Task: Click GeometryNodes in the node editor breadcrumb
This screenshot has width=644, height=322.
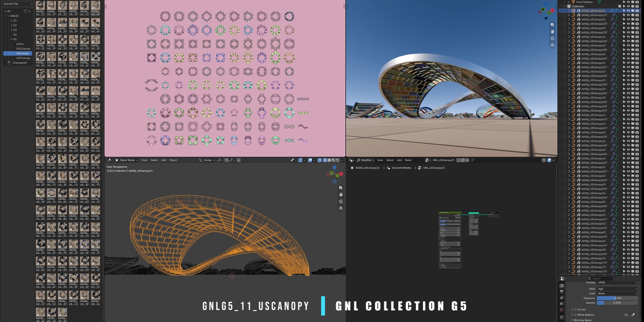Action: click(x=401, y=168)
